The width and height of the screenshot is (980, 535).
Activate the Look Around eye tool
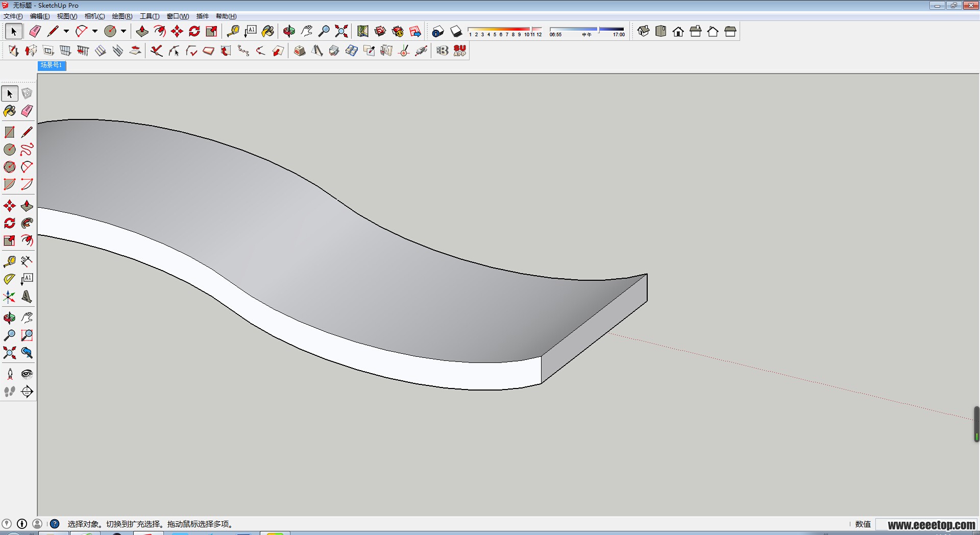point(27,374)
